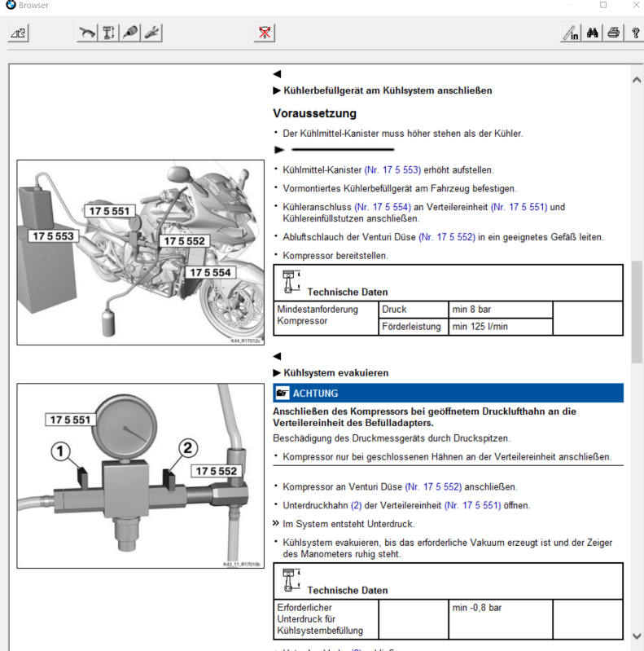
Task: Select 'Kompressor nur bei geschlossenen Hähnen' line
Action: tap(447, 457)
